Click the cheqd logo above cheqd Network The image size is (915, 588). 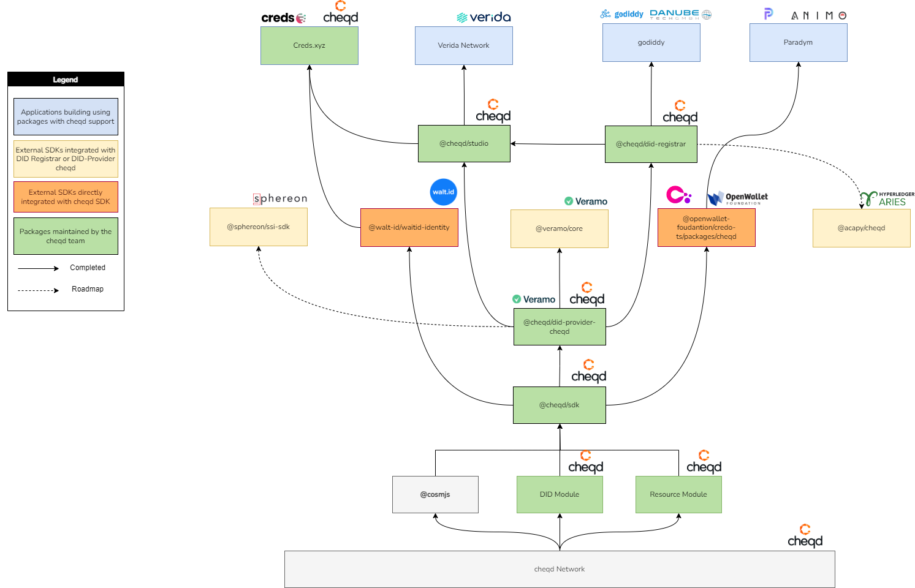(805, 536)
